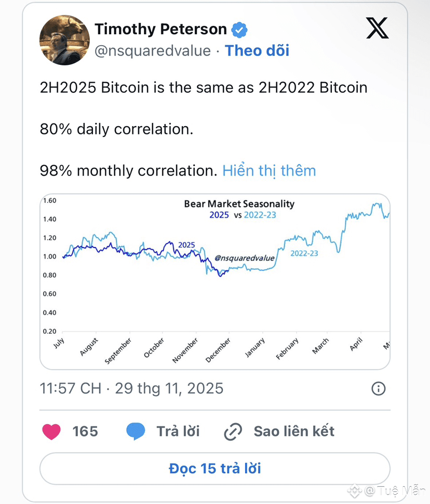The image size is (430, 504).
Task: Click the blue verified badge icon
Action: 239,30
